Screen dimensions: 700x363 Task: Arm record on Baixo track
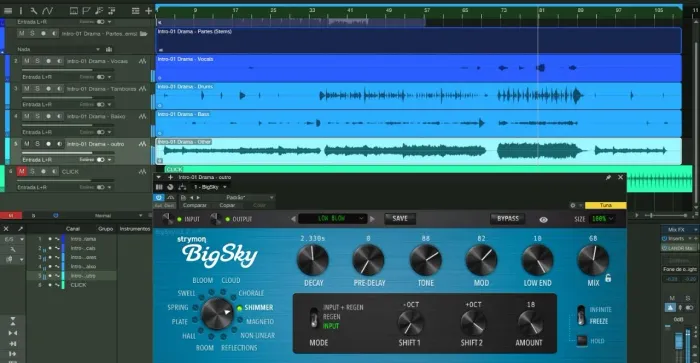coord(48,117)
